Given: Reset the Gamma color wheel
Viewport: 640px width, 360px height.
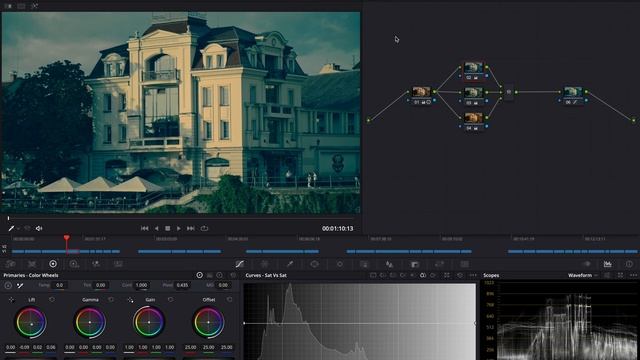Looking at the screenshot, I should click(111, 300).
